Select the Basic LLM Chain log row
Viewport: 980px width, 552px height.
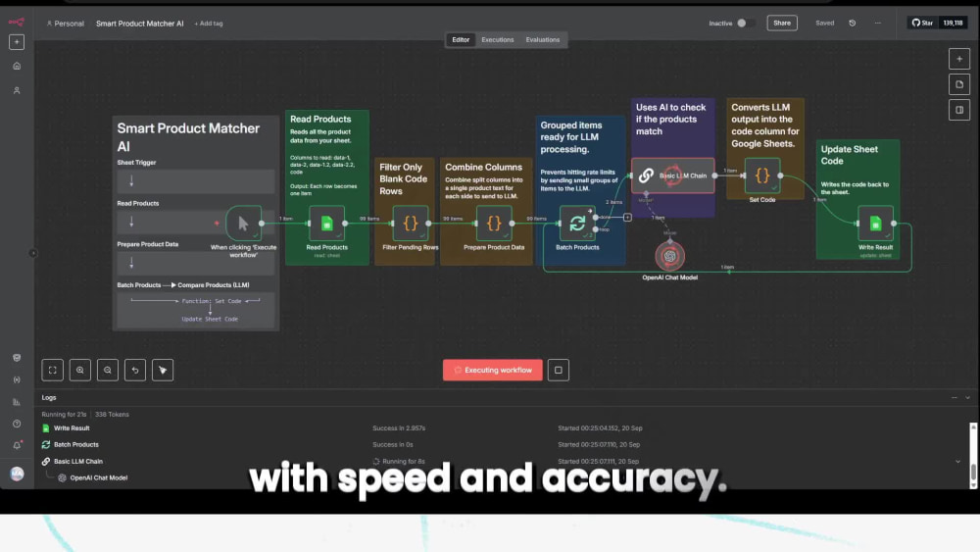pyautogui.click(x=500, y=462)
